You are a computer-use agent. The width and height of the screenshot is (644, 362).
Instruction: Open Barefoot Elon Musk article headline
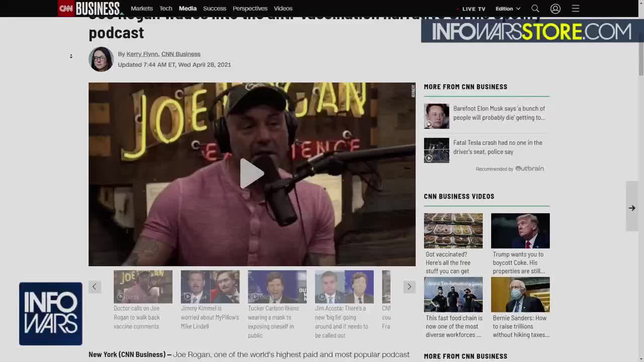tap(499, 113)
